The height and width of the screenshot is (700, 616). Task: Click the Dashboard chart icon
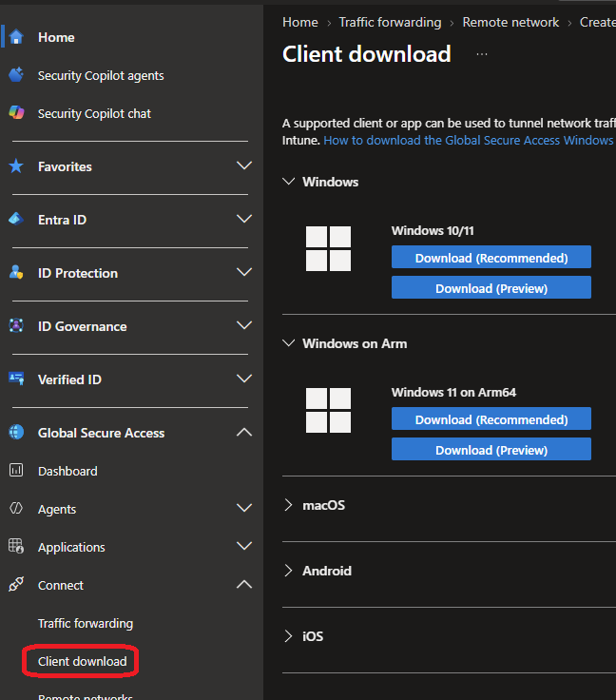click(x=16, y=470)
